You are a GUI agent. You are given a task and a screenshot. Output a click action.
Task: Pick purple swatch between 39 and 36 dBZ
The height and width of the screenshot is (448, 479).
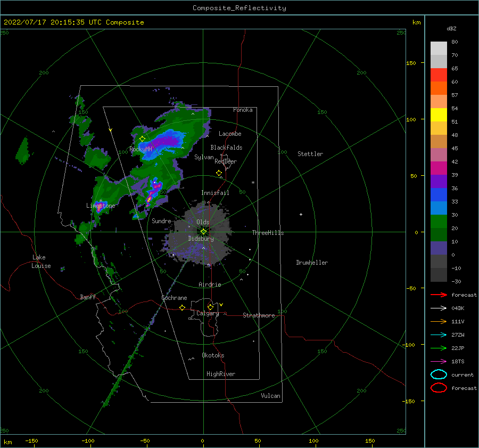tap(439, 182)
